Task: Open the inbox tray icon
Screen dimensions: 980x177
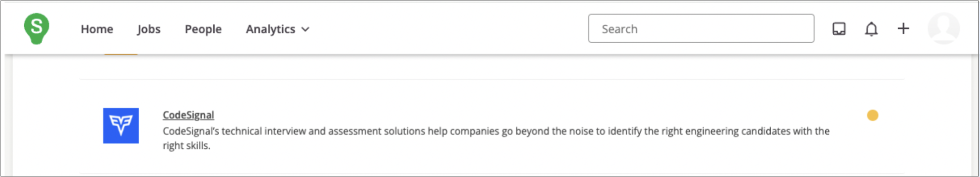Action: point(839,29)
